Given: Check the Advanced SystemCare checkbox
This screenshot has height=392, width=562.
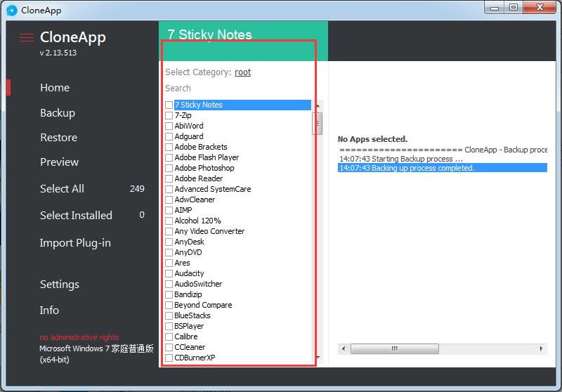Looking at the screenshot, I should (169, 189).
